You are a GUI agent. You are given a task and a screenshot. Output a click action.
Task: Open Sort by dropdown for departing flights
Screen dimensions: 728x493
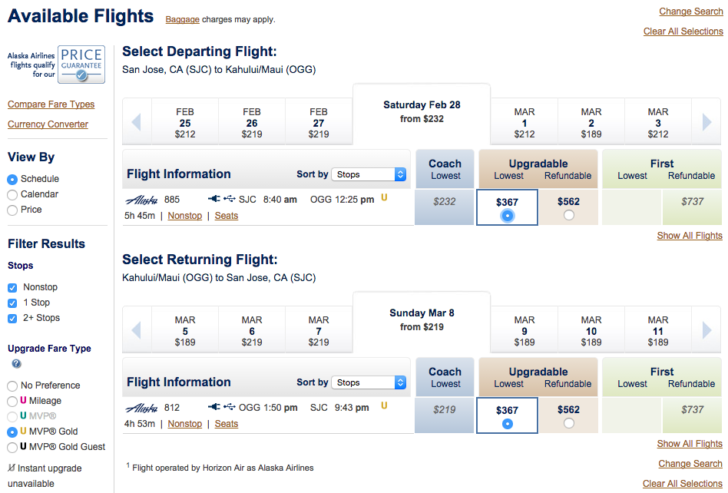tap(369, 174)
